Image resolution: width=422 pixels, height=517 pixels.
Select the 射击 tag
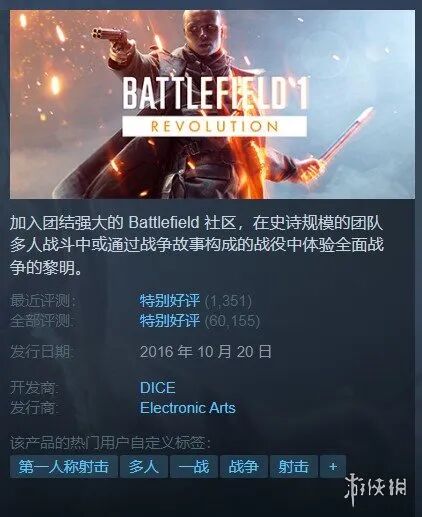(293, 466)
